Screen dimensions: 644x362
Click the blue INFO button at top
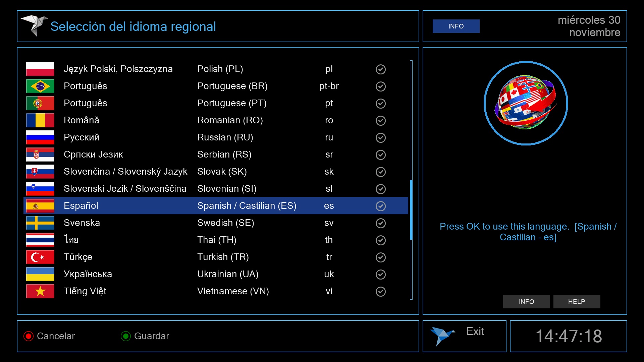(456, 26)
